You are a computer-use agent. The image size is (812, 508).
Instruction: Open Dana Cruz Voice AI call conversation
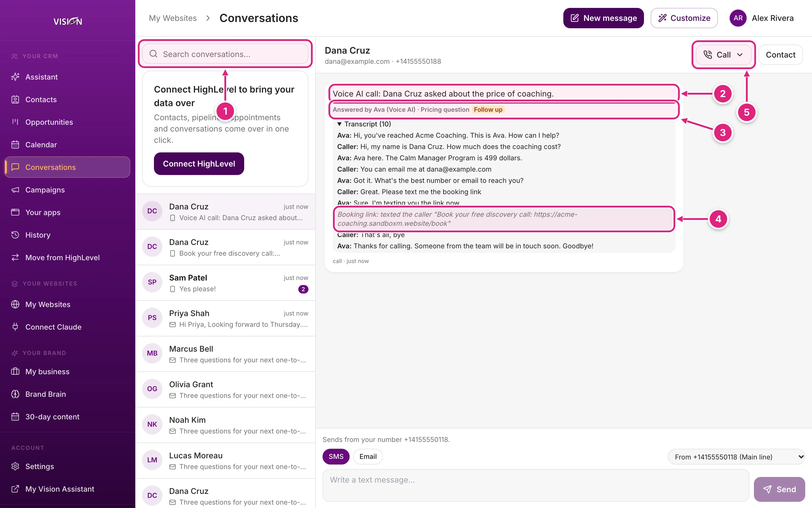tap(225, 212)
